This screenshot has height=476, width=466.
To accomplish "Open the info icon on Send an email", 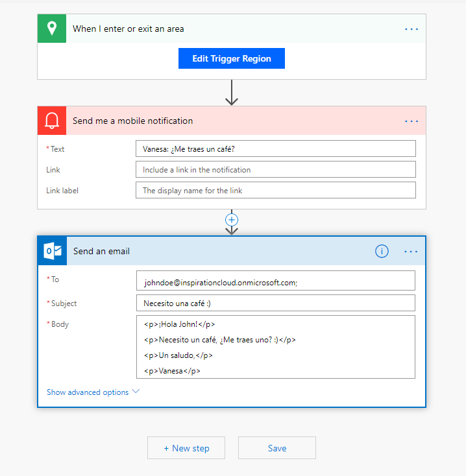I will pyautogui.click(x=382, y=251).
